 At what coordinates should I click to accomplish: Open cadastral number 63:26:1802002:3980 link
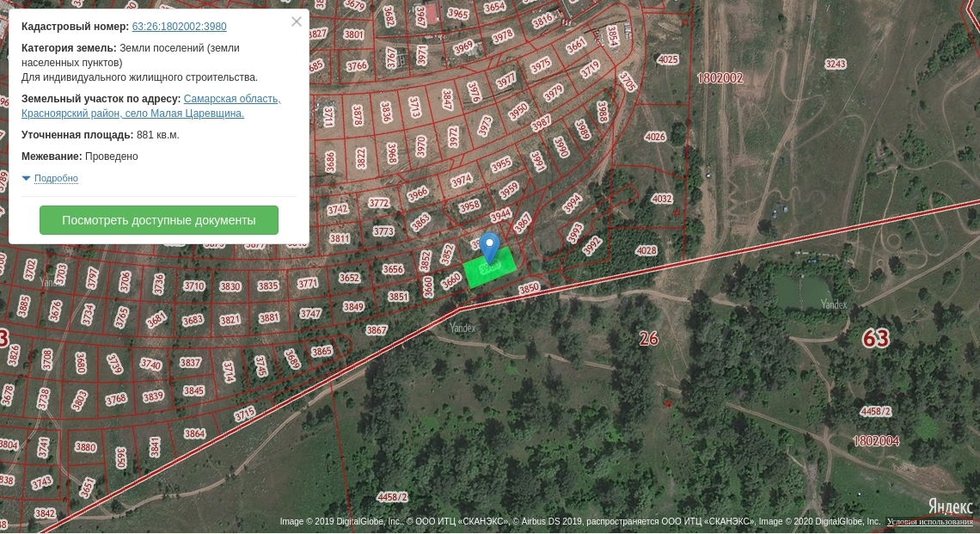click(180, 27)
